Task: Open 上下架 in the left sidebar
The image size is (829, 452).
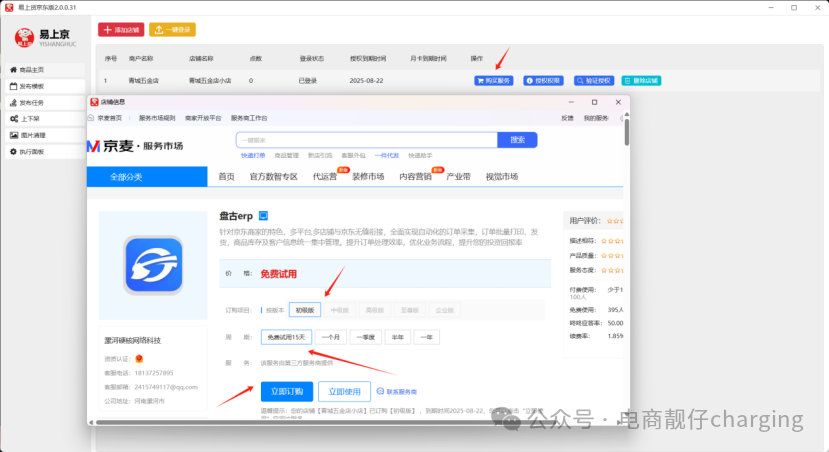Action: point(45,119)
